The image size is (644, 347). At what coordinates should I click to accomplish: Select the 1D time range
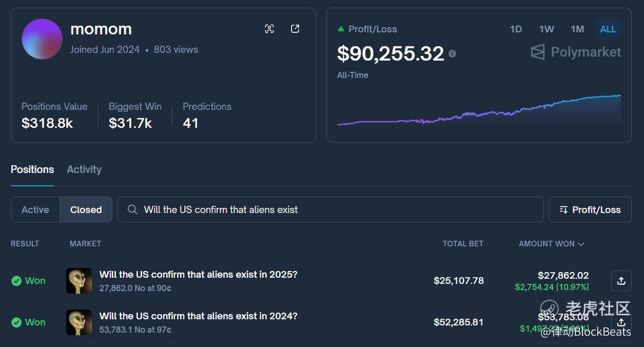(x=516, y=29)
